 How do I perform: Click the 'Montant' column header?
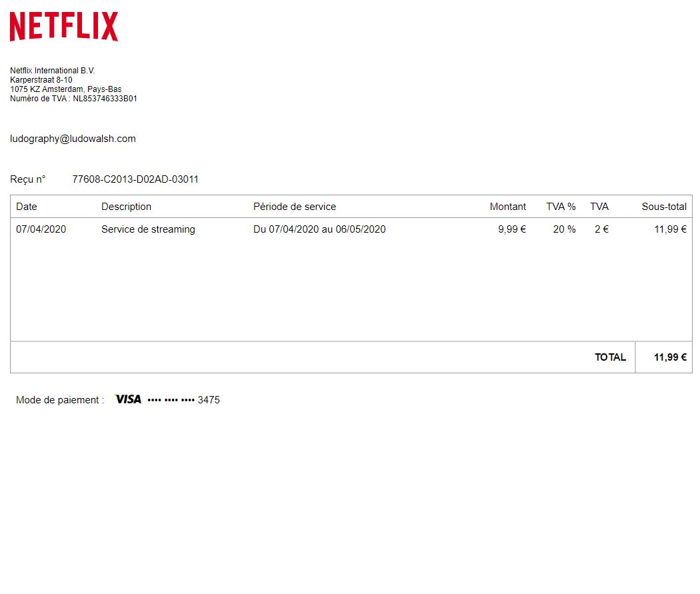tap(507, 207)
